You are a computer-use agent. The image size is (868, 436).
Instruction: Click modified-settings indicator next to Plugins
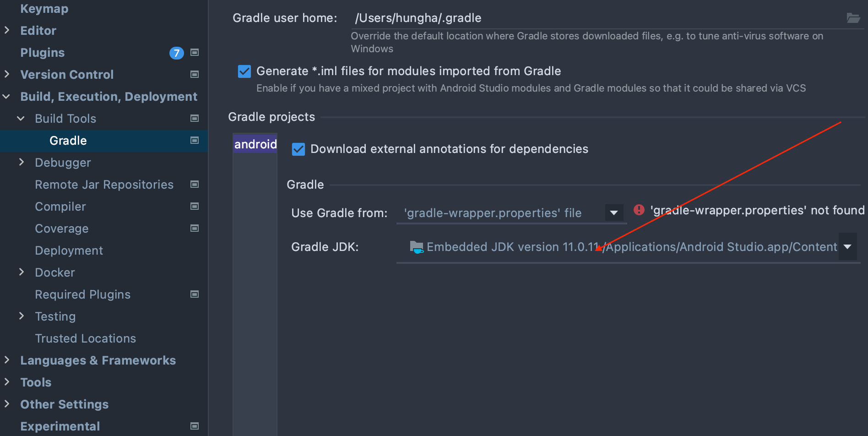(x=194, y=53)
